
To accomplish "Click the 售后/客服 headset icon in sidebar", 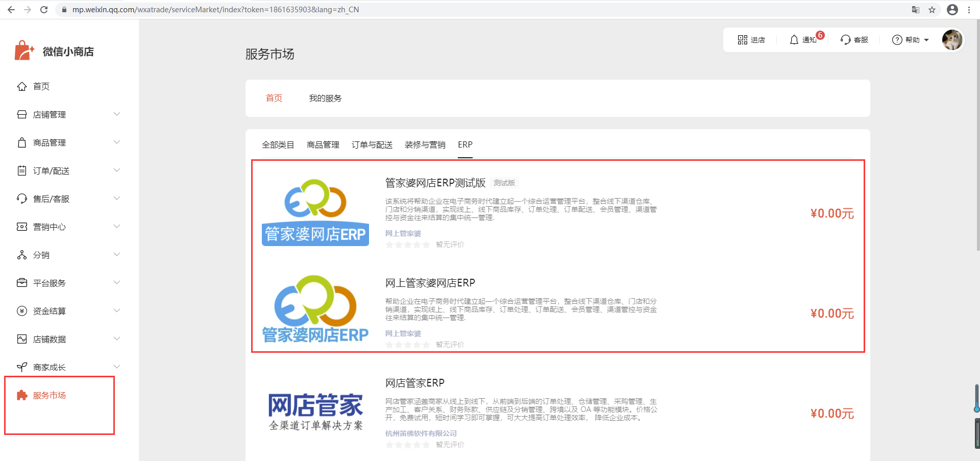I will click(x=22, y=199).
